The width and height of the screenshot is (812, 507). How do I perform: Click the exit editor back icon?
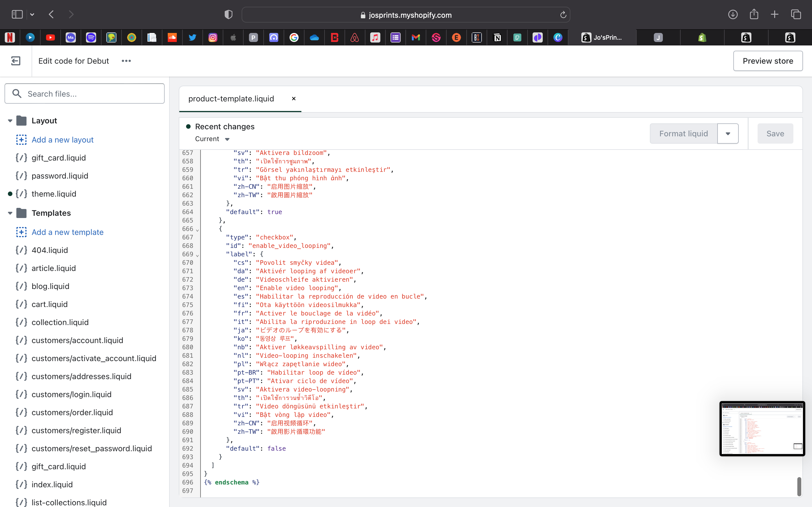point(16,61)
